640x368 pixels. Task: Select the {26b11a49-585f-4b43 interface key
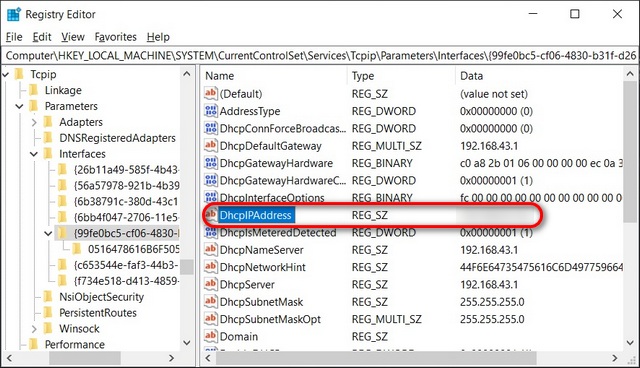coord(126,169)
